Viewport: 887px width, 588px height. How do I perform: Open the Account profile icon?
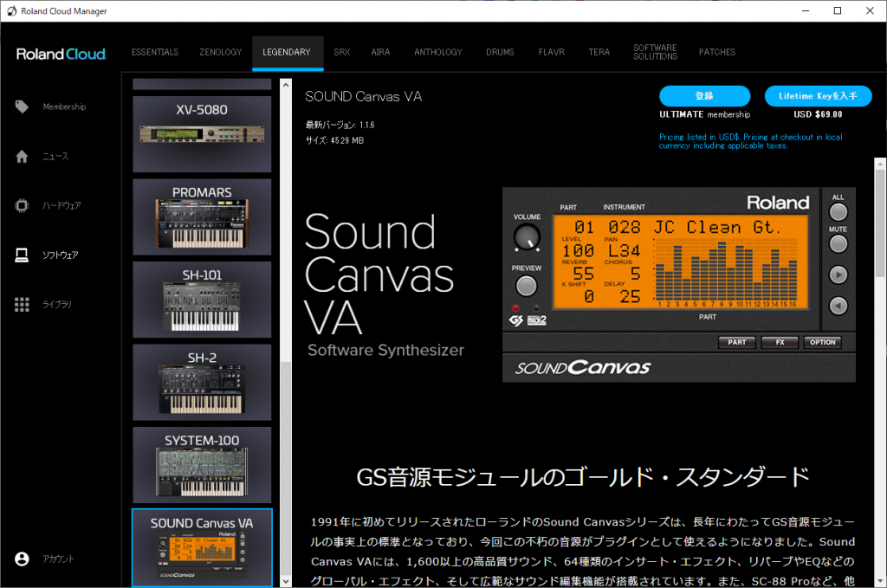[23, 559]
